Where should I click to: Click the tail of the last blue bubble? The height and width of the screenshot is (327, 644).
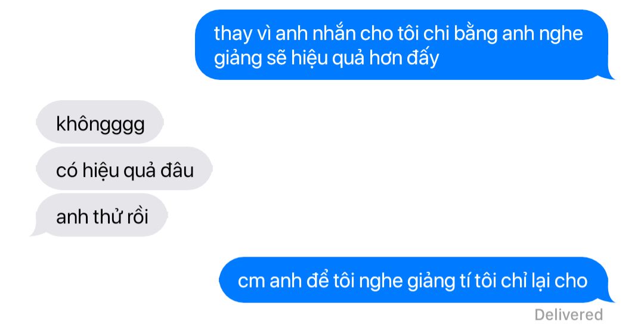(x=609, y=298)
